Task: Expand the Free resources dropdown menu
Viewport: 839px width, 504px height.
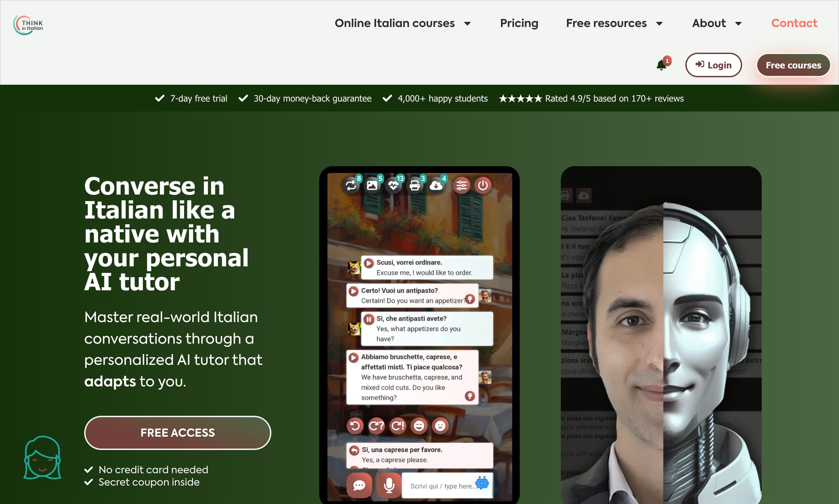Action: pyautogui.click(x=614, y=23)
